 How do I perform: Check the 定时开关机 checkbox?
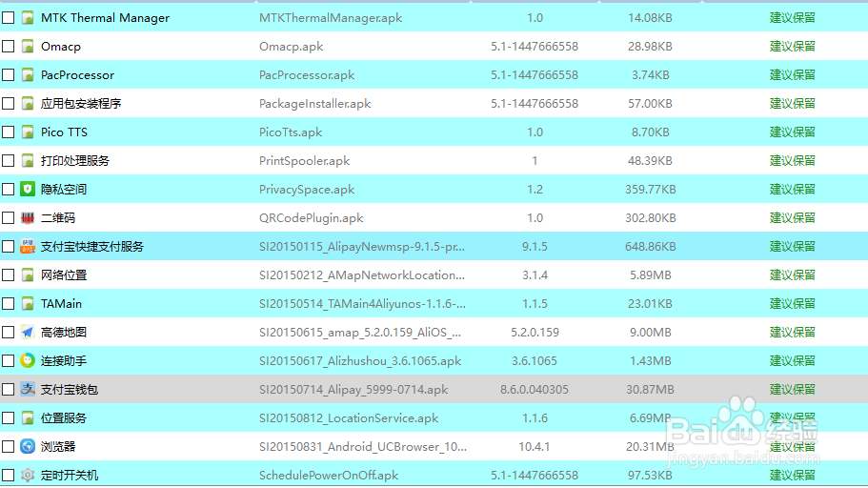[9, 476]
